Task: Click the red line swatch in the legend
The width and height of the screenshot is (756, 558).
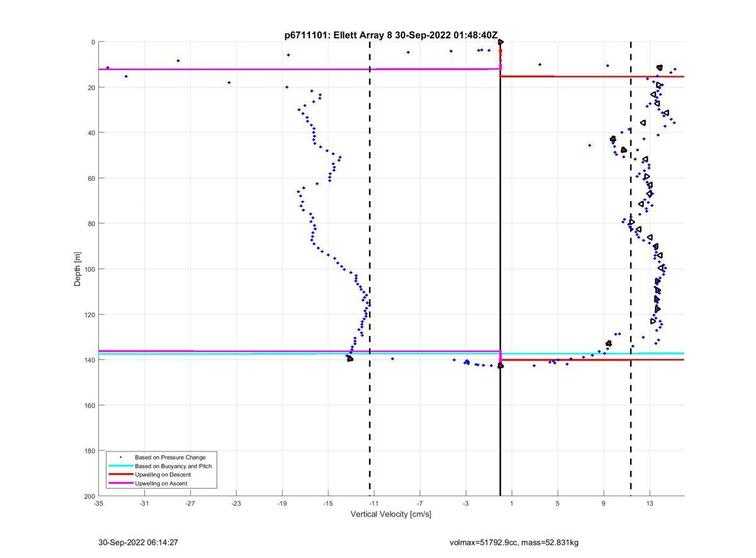Action: tap(120, 475)
